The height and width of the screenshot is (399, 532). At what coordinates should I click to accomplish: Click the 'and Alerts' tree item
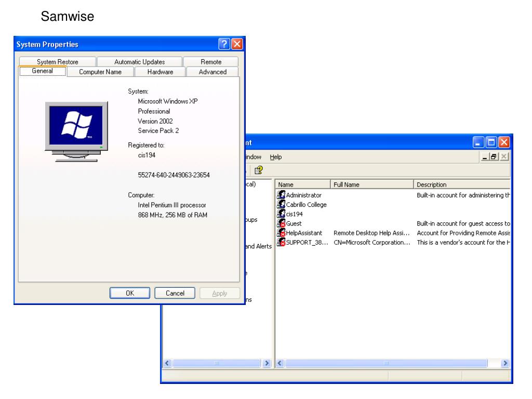click(x=259, y=246)
